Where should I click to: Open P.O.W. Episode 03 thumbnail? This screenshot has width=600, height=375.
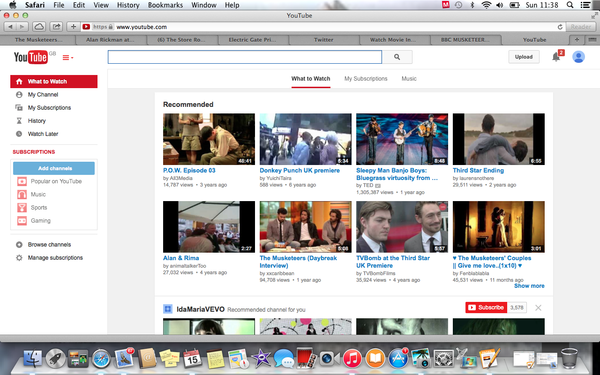(x=209, y=139)
